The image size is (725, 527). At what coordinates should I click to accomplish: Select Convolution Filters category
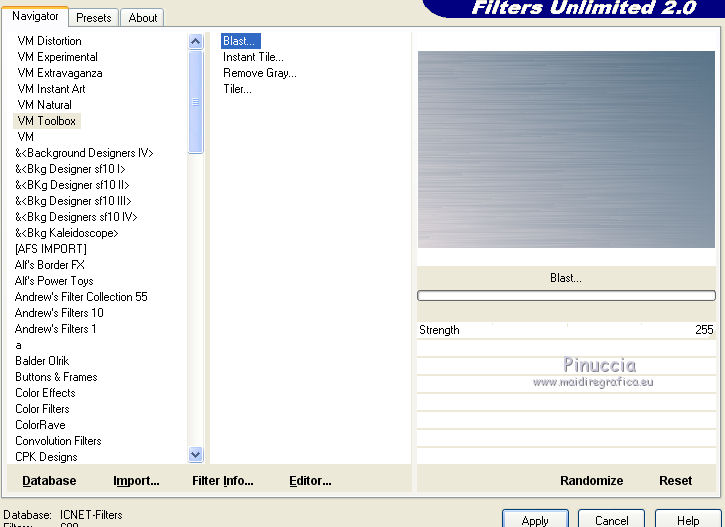tap(58, 441)
